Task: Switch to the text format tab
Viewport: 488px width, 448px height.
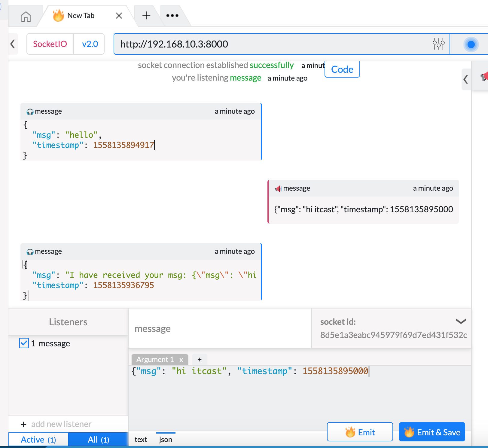Action: (x=141, y=440)
